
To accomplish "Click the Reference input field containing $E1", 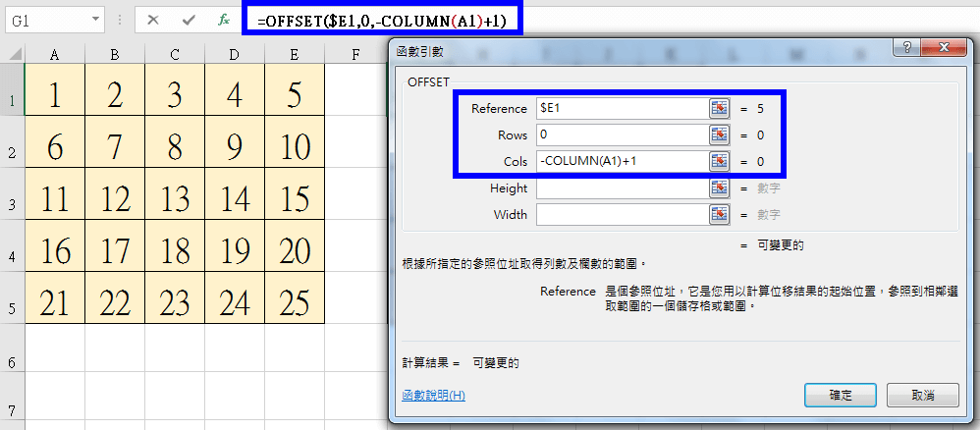I will tap(621, 108).
